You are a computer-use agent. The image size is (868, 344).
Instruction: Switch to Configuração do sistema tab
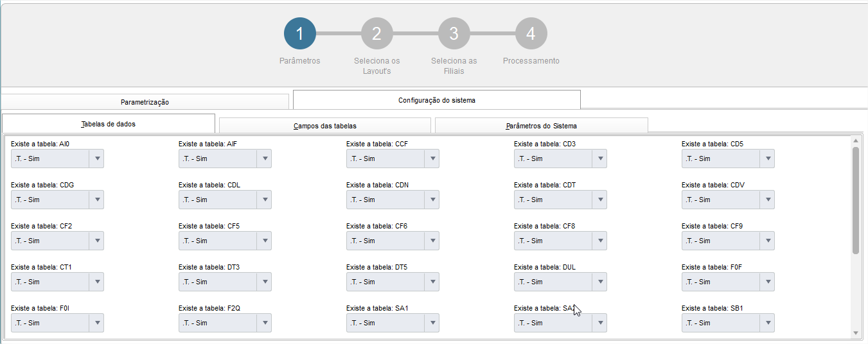coord(436,100)
